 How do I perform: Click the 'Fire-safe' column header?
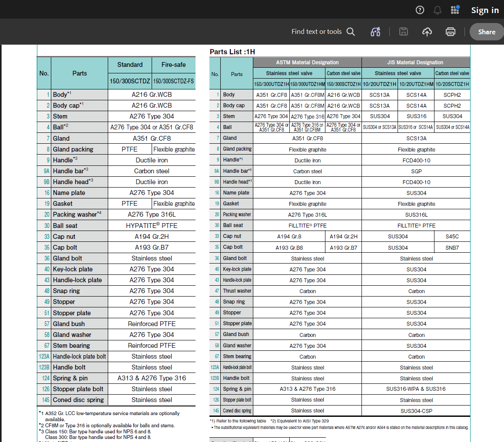(173, 65)
